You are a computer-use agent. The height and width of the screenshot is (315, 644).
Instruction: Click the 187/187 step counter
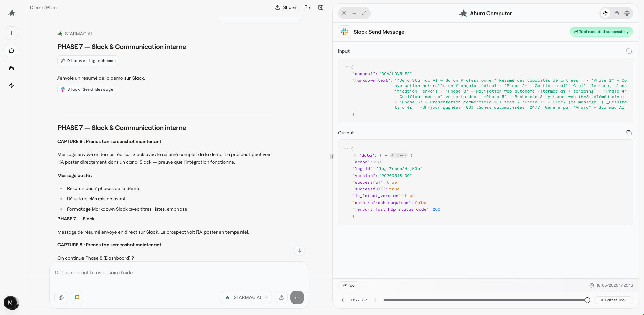[359, 300]
